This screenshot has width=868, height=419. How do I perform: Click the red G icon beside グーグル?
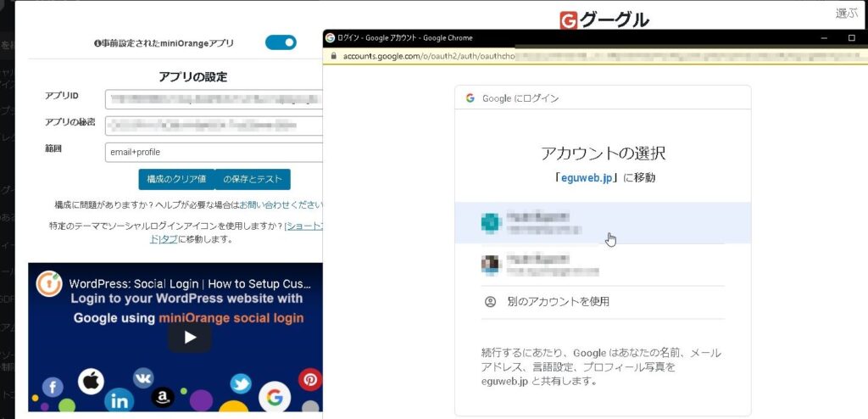point(569,20)
